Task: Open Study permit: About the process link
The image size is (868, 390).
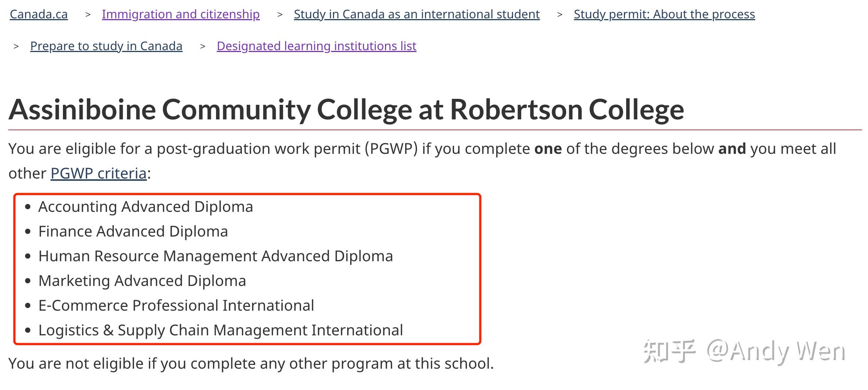Action: [x=664, y=14]
